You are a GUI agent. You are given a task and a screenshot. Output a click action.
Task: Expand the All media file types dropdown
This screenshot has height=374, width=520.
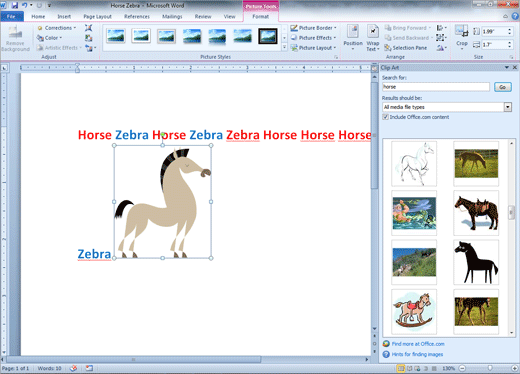tap(508, 107)
